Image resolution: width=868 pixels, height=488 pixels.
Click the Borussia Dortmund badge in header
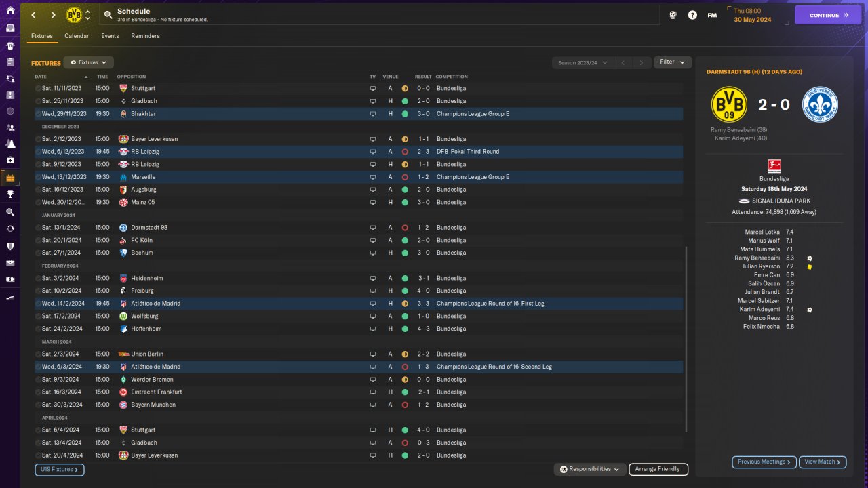pyautogui.click(x=74, y=15)
